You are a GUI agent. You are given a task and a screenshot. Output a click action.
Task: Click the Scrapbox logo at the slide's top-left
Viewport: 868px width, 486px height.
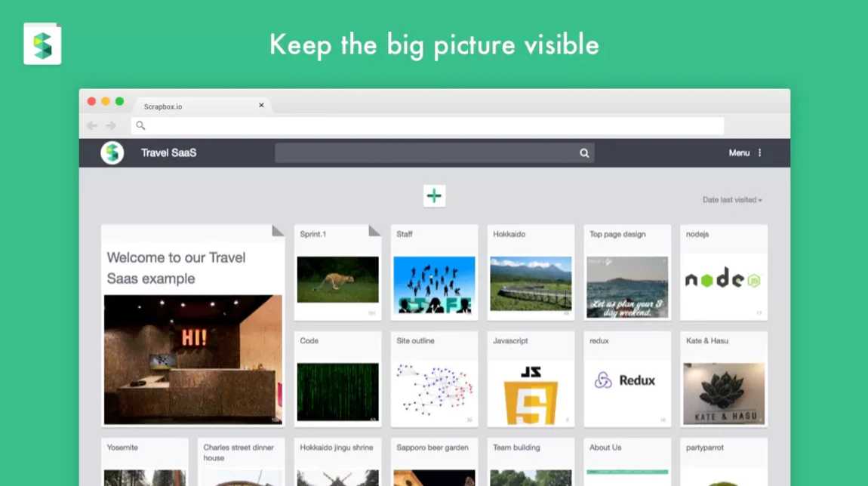click(42, 44)
